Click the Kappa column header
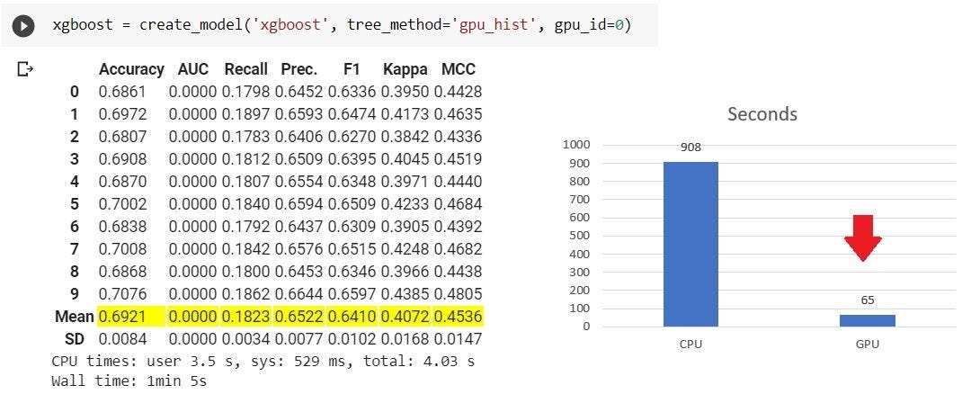 [405, 69]
